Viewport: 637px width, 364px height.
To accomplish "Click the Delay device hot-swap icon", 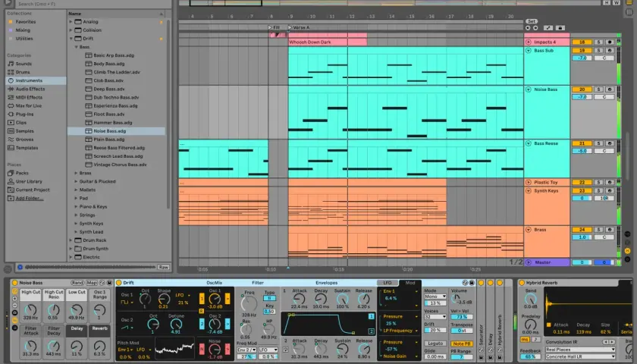I will click(491, 350).
